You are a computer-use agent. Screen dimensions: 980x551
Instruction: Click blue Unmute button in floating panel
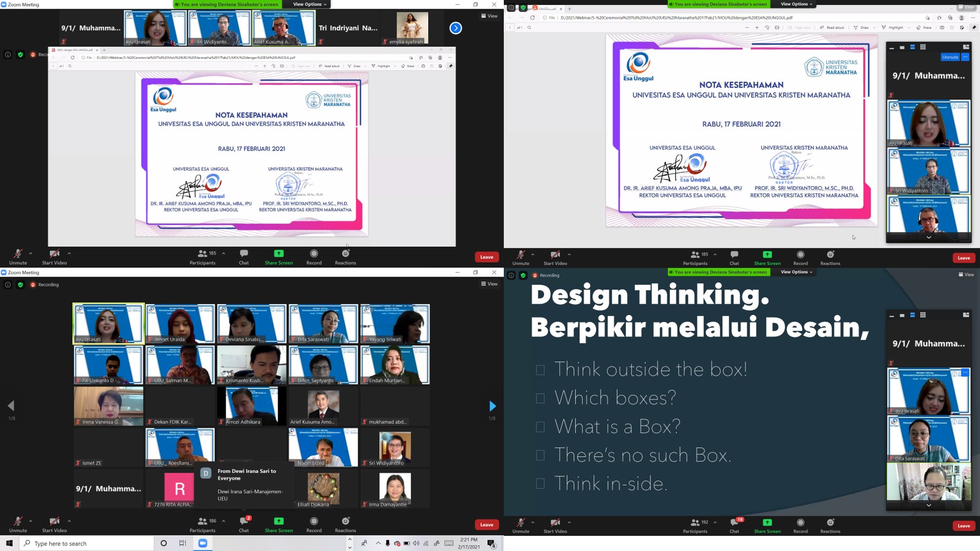[950, 57]
